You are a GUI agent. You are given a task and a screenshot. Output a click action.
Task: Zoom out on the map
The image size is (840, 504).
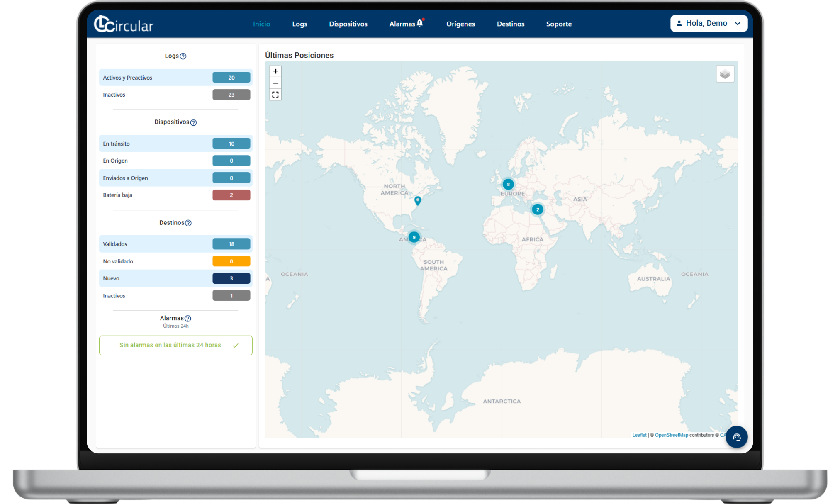pos(275,83)
